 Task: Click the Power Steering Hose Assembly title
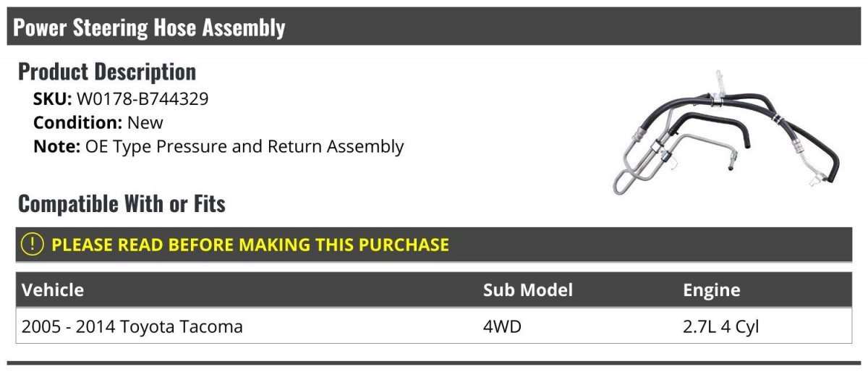point(149,28)
